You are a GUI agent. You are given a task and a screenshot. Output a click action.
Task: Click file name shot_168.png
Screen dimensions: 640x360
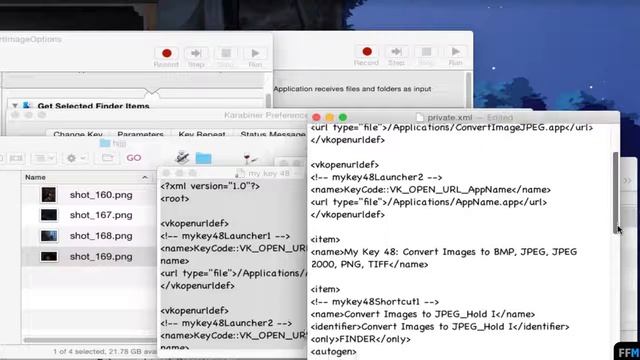(101, 236)
